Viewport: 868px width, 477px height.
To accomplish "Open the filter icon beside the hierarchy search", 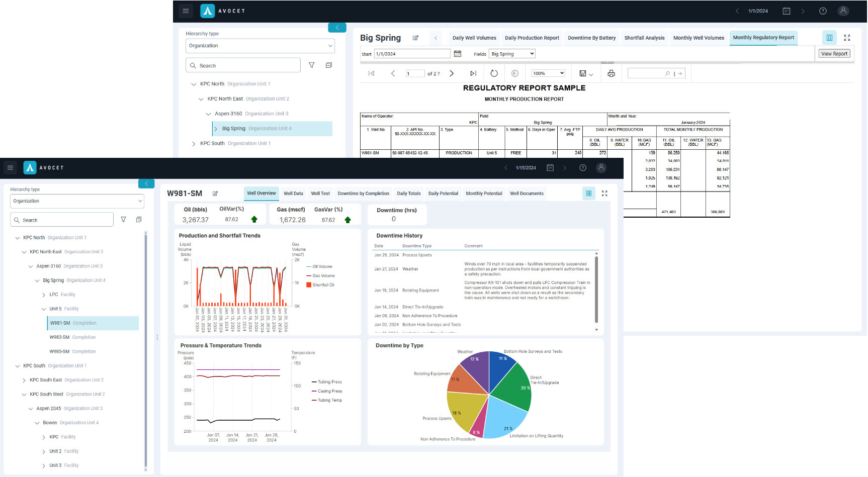I will pyautogui.click(x=312, y=65).
